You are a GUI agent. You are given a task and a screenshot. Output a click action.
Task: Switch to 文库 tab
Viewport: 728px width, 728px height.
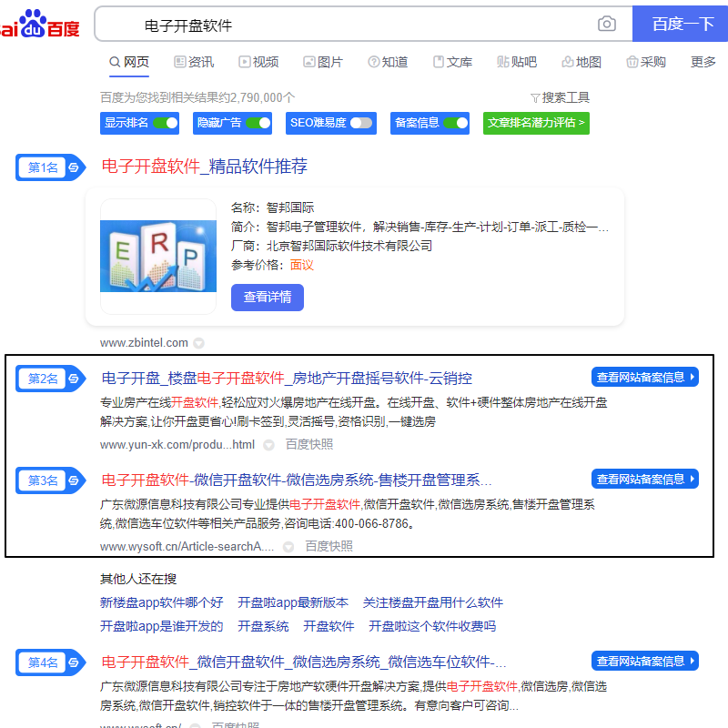(x=452, y=62)
